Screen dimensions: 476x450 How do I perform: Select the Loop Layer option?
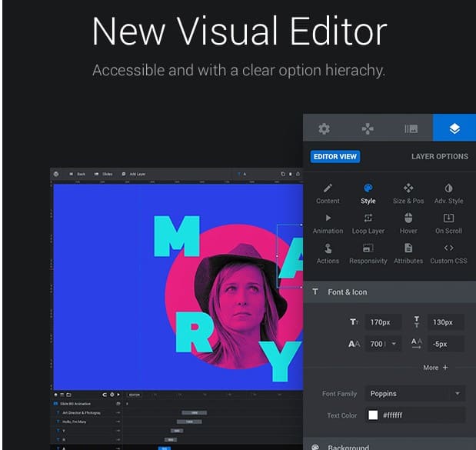click(368, 223)
